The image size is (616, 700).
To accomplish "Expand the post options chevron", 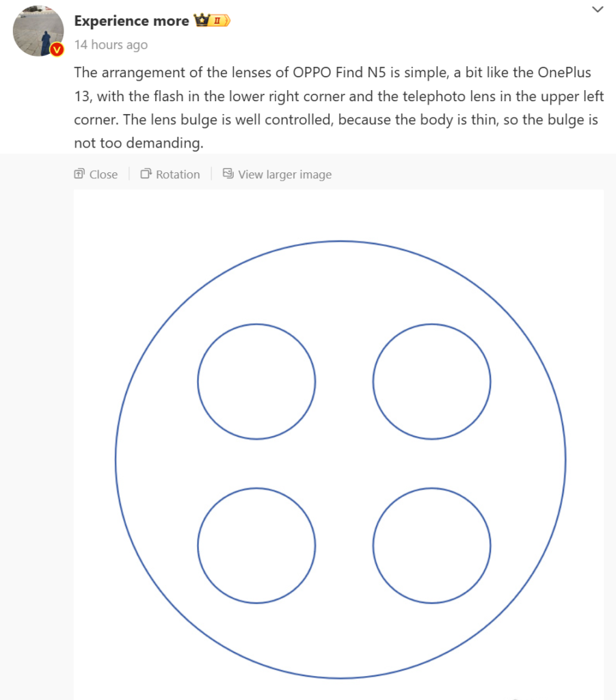I will [598, 10].
